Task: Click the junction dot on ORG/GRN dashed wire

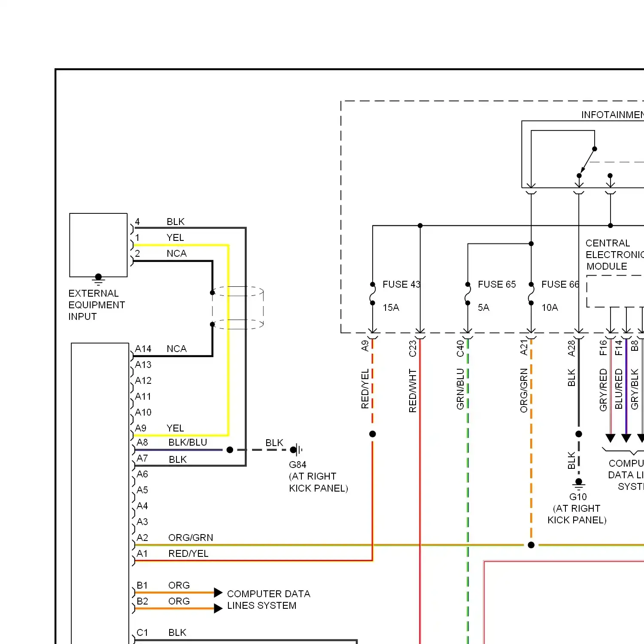Action: click(531, 545)
